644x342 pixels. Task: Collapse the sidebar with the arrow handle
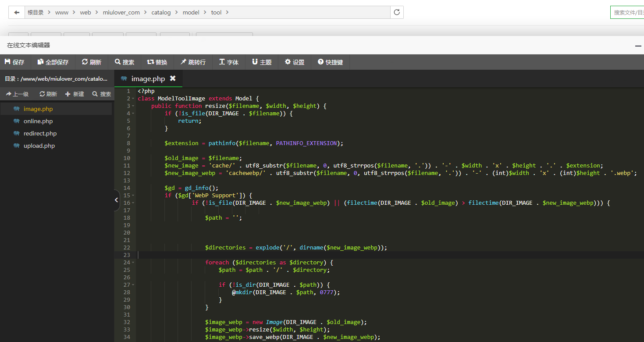(117, 200)
